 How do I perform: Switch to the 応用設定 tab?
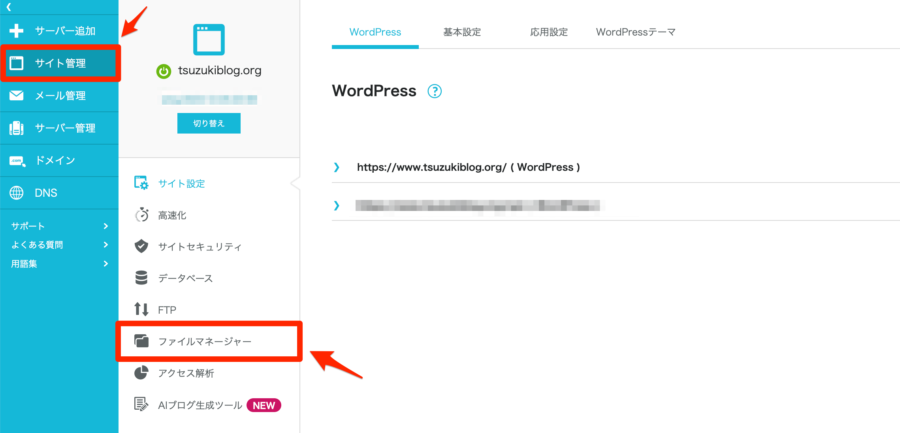[x=549, y=32]
